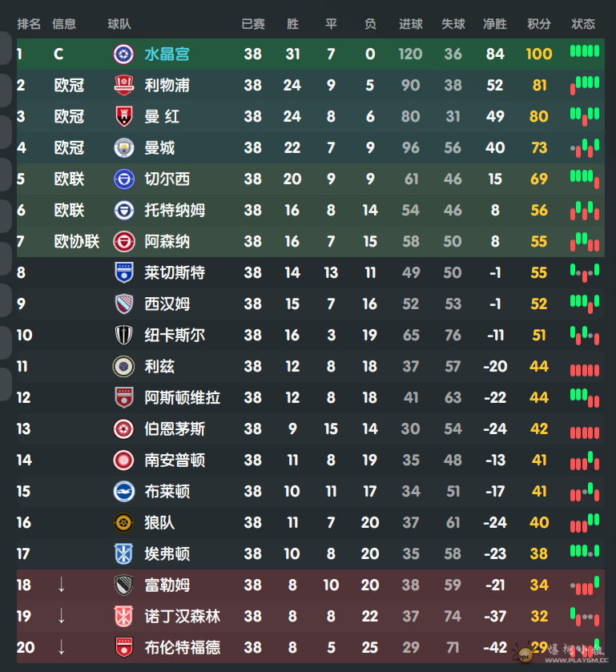Click the relegation arrow beside 诺丁汉森林
Screen dimensions: 616x672
pyautogui.click(x=62, y=616)
